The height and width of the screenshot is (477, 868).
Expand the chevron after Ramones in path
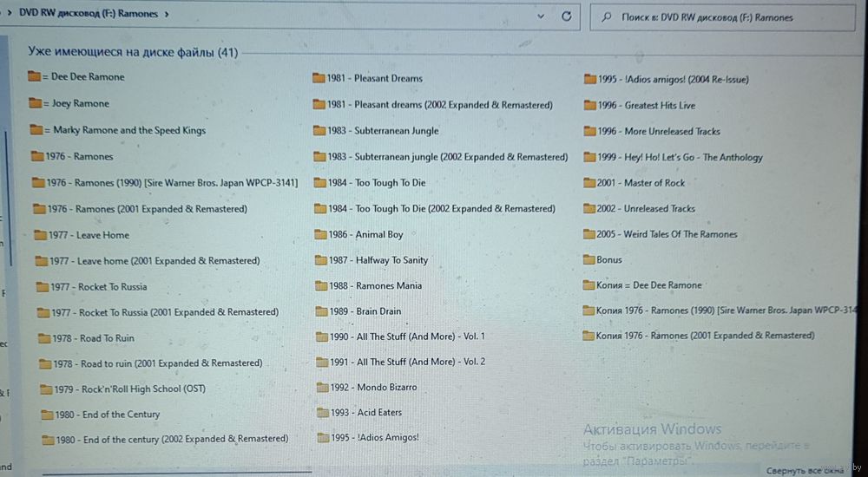pos(167,15)
